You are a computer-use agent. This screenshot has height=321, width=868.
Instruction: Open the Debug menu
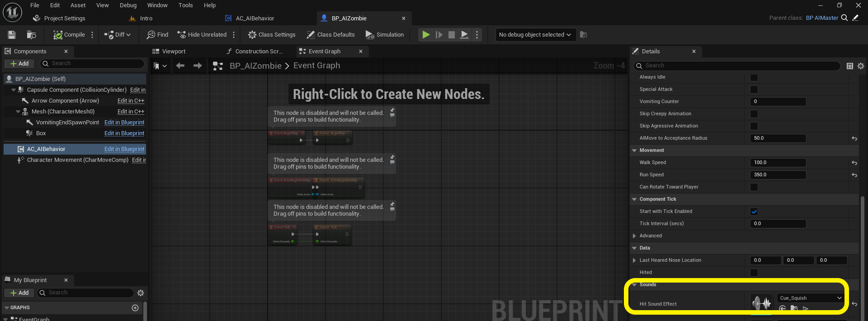pyautogui.click(x=128, y=5)
